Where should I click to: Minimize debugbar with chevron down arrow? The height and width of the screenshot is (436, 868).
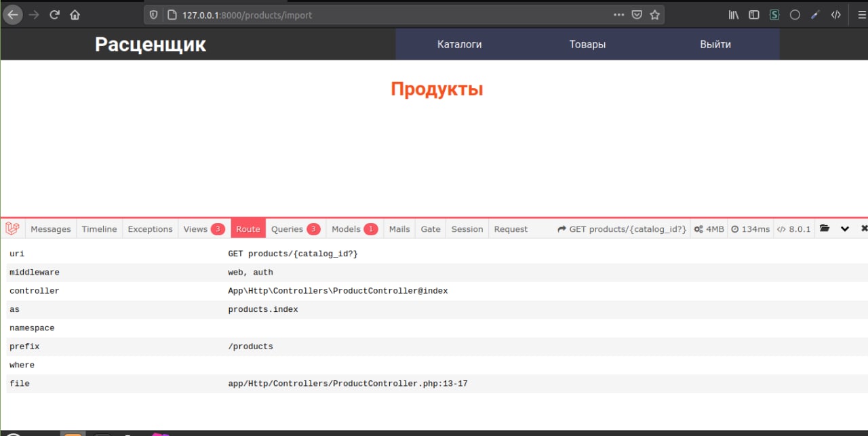tap(845, 229)
